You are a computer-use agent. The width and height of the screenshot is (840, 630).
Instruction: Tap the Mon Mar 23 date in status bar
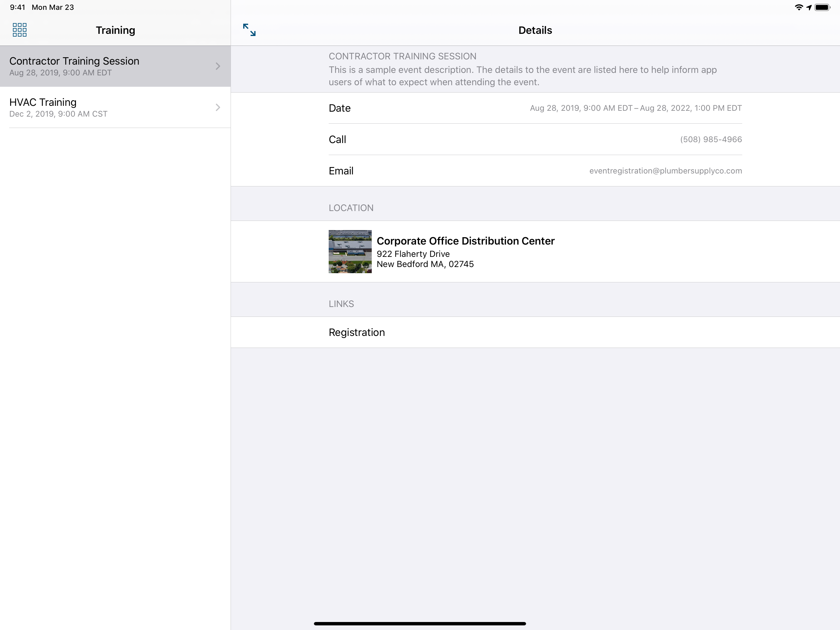point(53,7)
